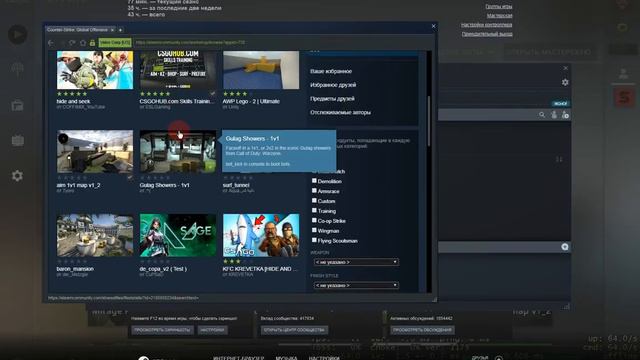Check the Custom filter checkbox

(314, 200)
